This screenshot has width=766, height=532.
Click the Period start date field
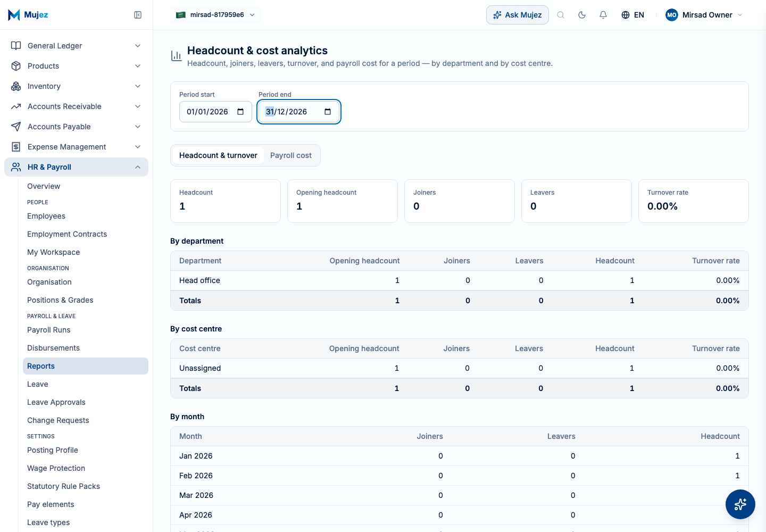click(x=215, y=112)
